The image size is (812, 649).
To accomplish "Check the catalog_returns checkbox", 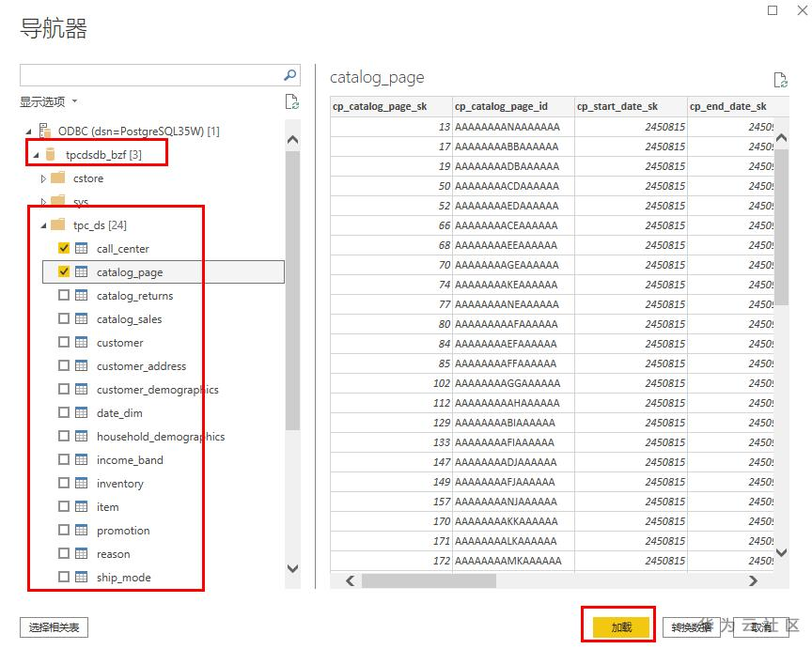I will 64,295.
